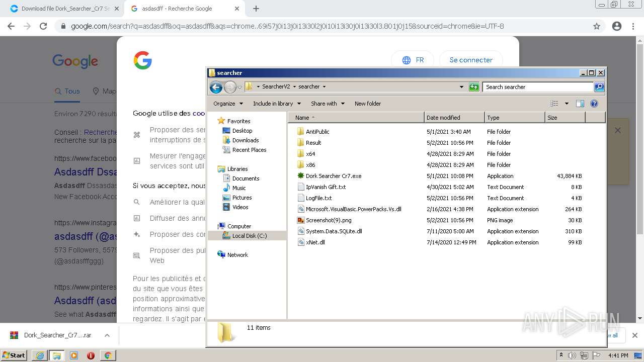Select Downloads under Favorites

(x=246, y=140)
